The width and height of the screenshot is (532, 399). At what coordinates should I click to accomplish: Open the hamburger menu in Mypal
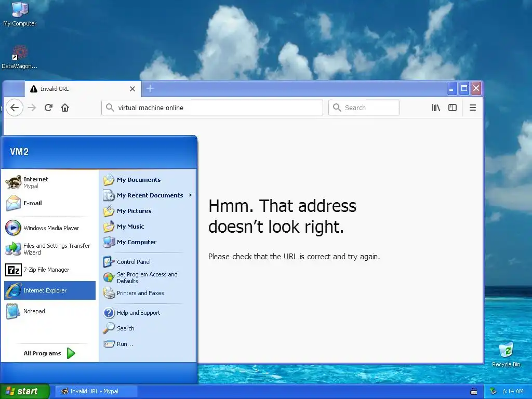point(473,108)
